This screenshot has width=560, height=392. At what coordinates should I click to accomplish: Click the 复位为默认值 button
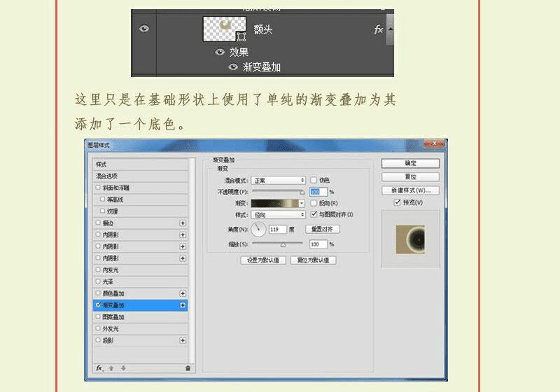tap(313, 260)
